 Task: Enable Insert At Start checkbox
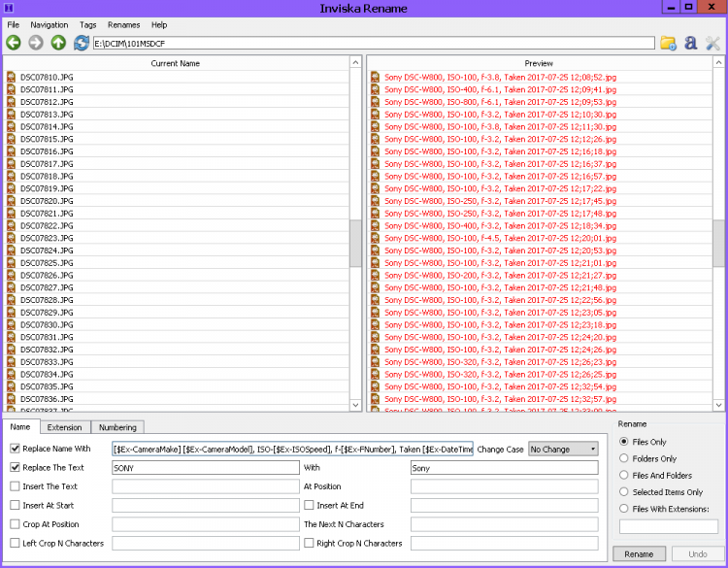[x=15, y=505]
